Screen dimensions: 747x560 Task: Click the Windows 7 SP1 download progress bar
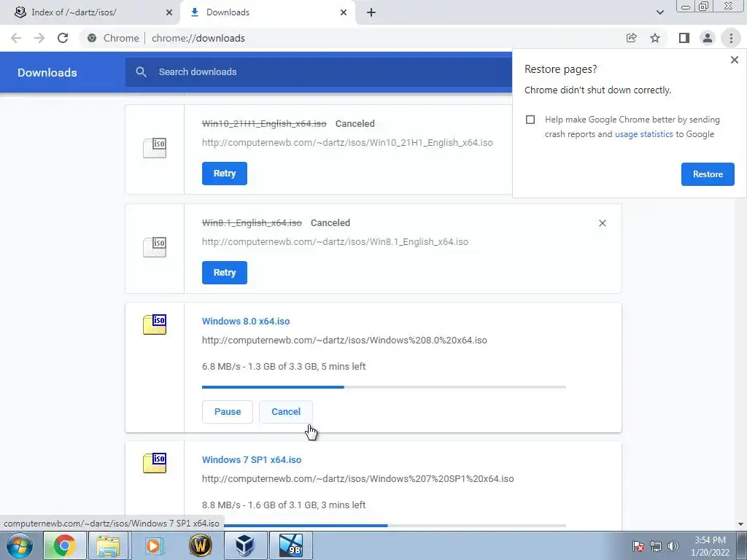pos(395,526)
